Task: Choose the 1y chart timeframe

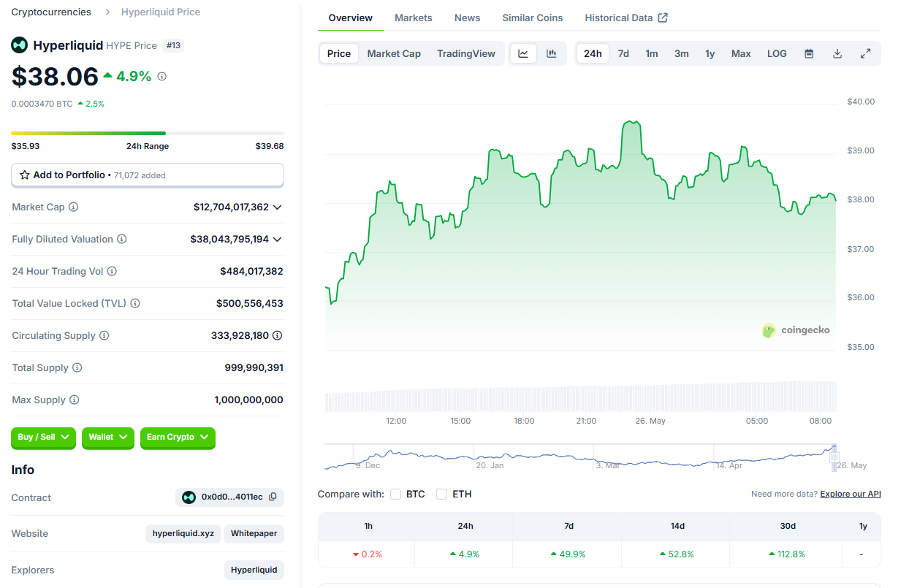Action: click(x=710, y=53)
